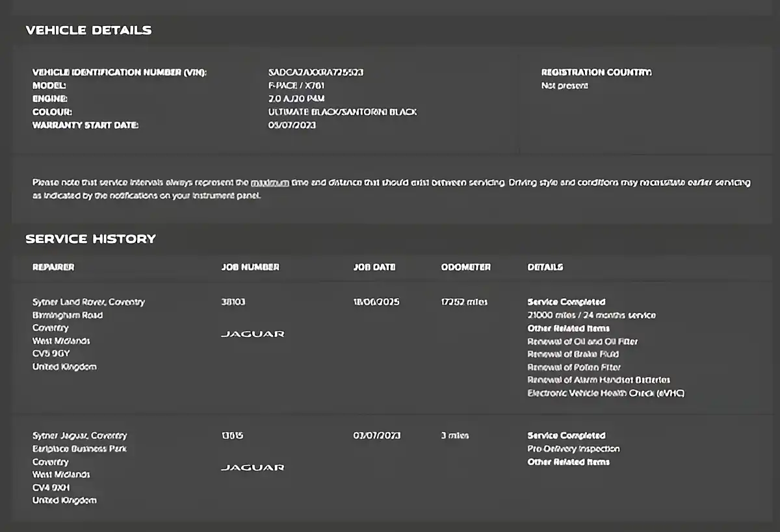Select the 2025 job date in first row
The width and height of the screenshot is (780, 532).
pyautogui.click(x=376, y=302)
